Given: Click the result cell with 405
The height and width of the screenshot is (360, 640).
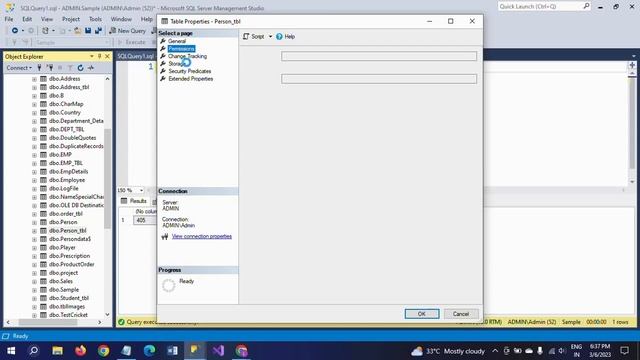Looking at the screenshot, I should tap(145, 220).
